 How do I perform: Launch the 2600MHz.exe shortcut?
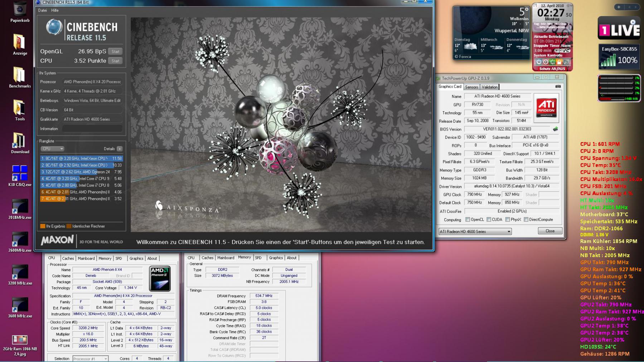click(x=20, y=241)
